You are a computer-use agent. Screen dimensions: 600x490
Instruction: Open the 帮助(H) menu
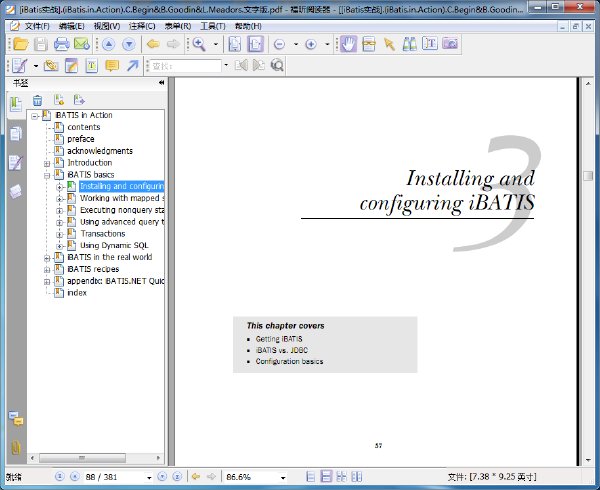(248, 26)
